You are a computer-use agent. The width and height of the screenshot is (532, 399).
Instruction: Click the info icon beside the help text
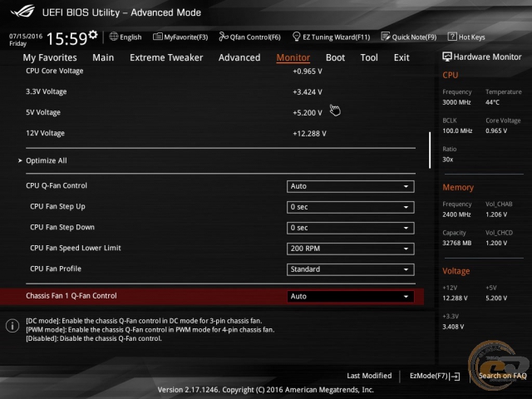12,326
